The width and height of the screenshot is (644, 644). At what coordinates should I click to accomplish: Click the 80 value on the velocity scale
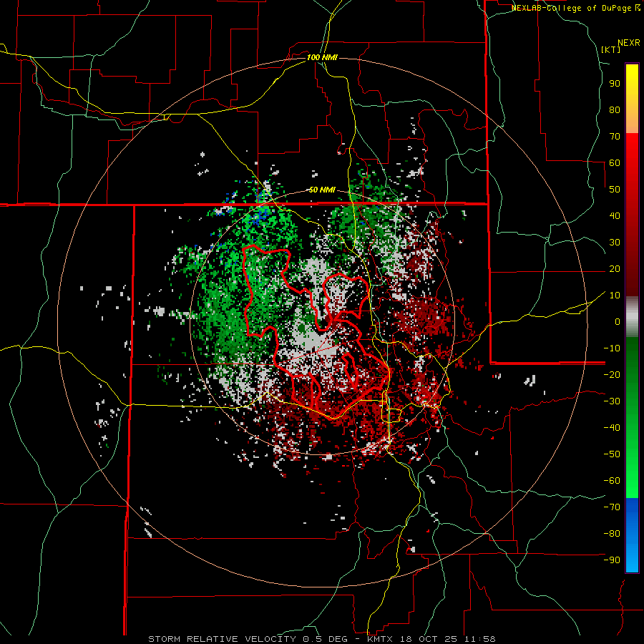[x=615, y=109]
